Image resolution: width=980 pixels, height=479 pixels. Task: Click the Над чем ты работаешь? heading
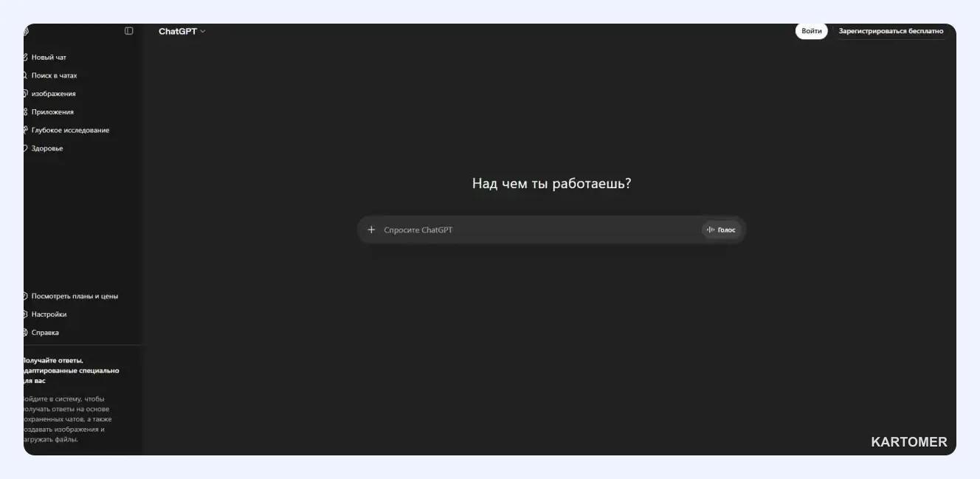tap(551, 184)
